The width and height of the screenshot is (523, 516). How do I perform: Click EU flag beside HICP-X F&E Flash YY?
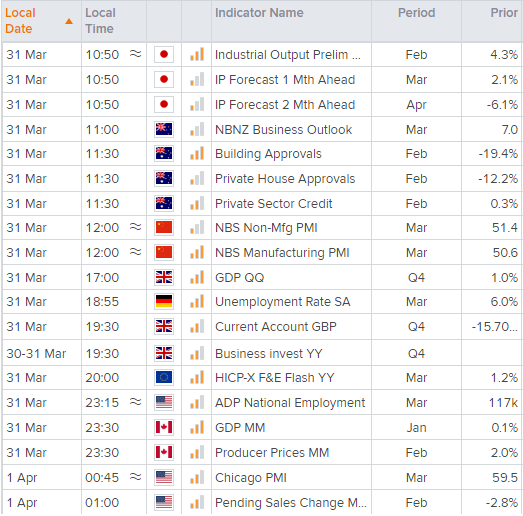164,378
